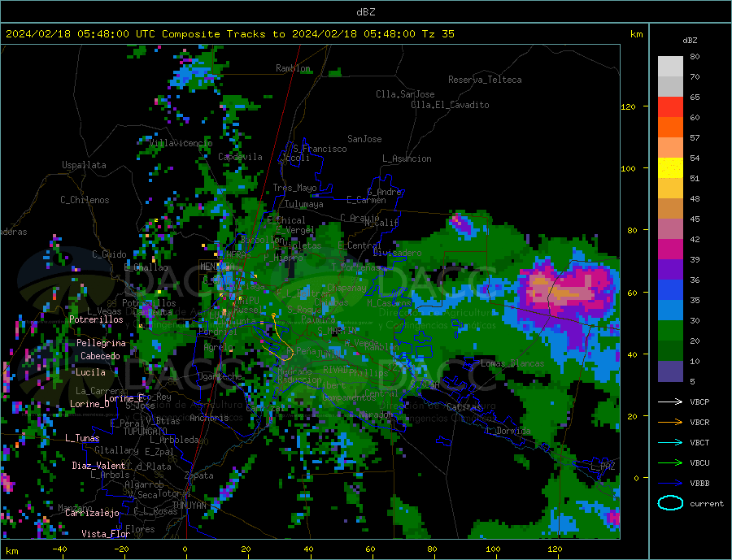Viewport: 732px width, 560px height.
Task: Click the -40 tick on the horizontal axis
Action: pos(59,549)
